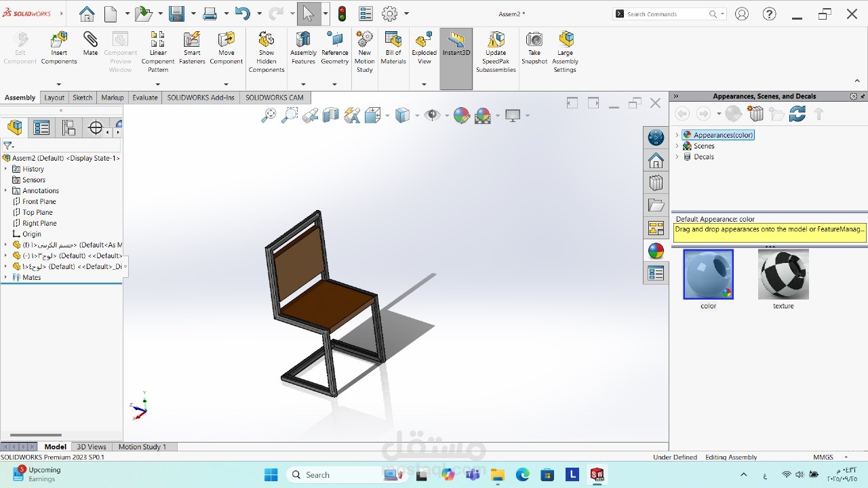The height and width of the screenshot is (488, 868).
Task: Click Take Snapshot tool
Action: coord(534,48)
